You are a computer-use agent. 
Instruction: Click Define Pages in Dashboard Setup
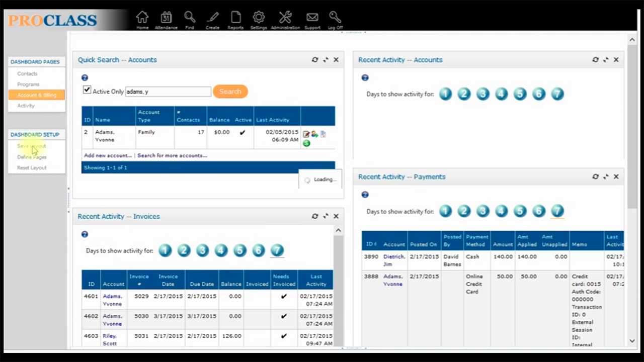point(32,157)
